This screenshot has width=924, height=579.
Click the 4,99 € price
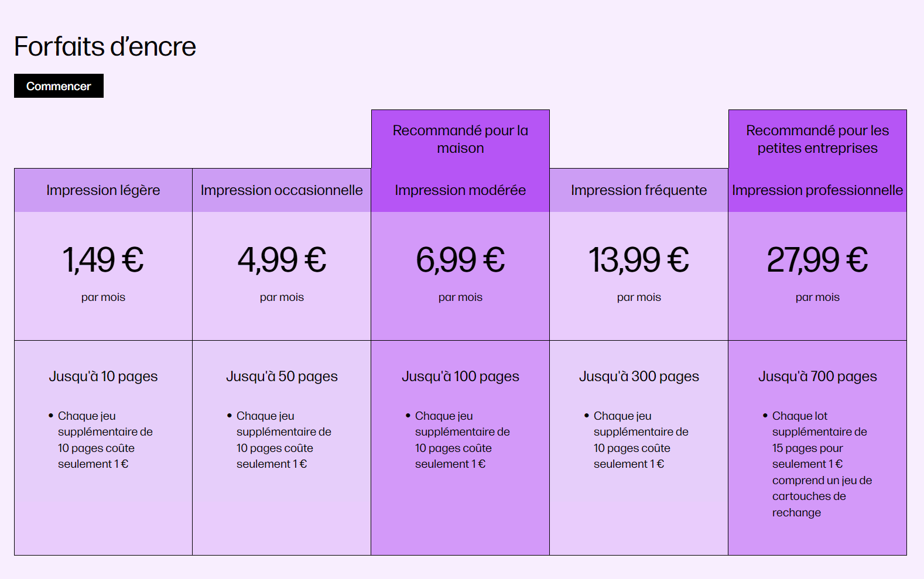pyautogui.click(x=281, y=260)
